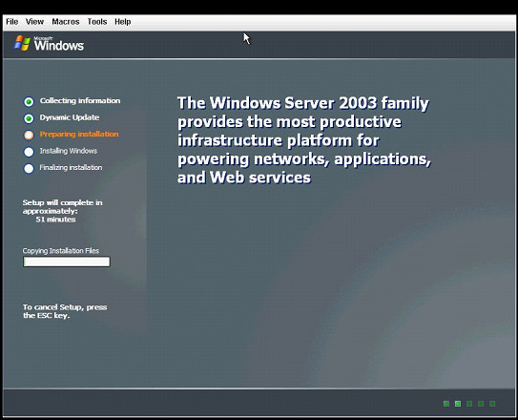
Task: Click the bright second slide indicator square
Action: tap(458, 404)
